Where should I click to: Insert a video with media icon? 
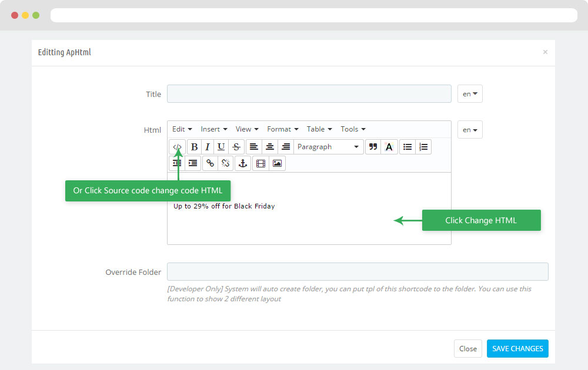260,163
